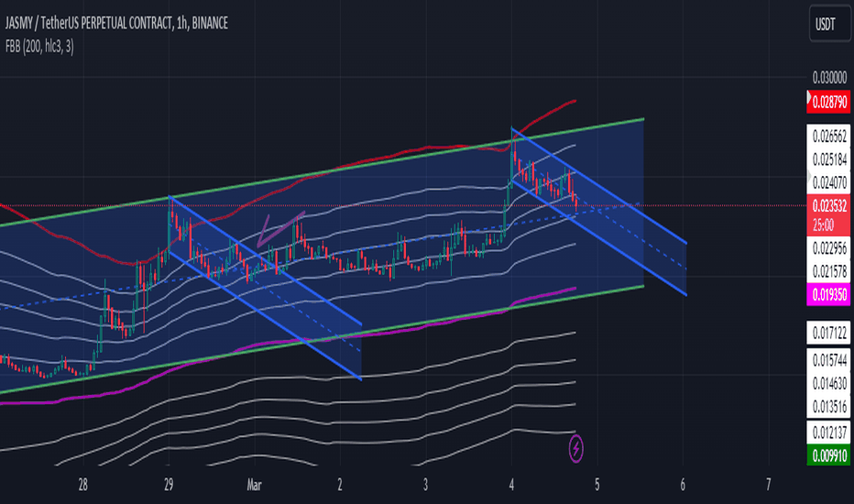Screen dimensions: 854x504
Task: Select the FBB (200, hlc3, 3) indicator label
Action: point(39,47)
